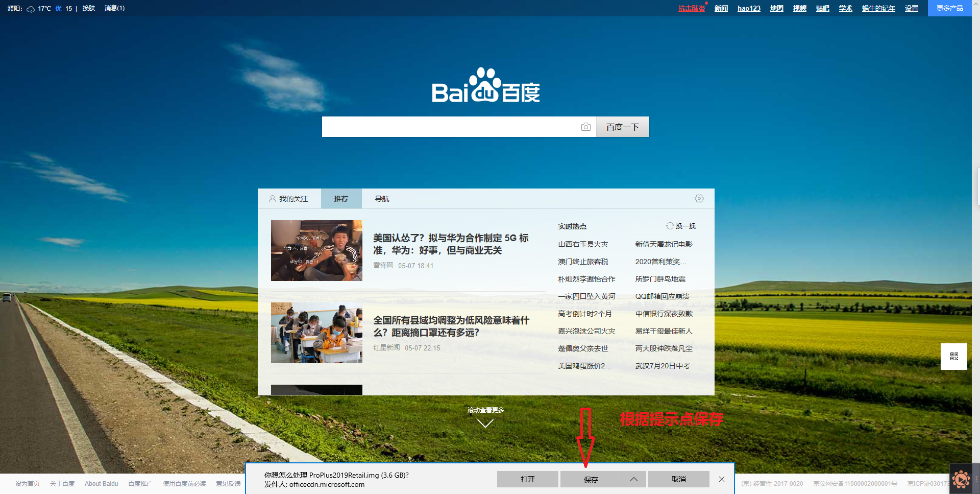The image size is (980, 494).
Task: Open headline 美国认怂了？拟与华为合作制定 5G 标准
Action: coord(451,244)
